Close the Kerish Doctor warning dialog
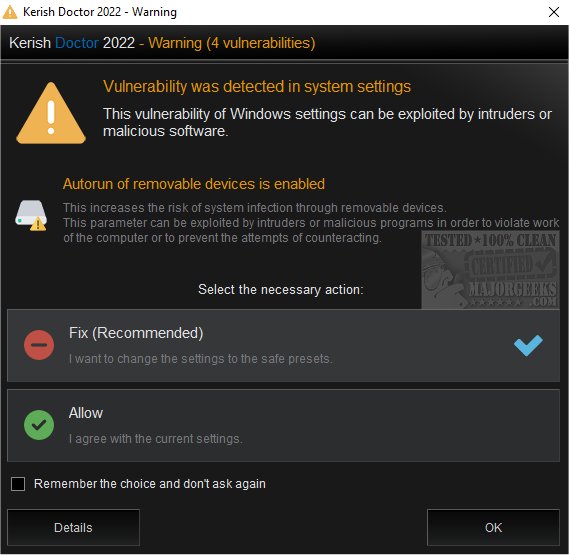 [x=554, y=12]
